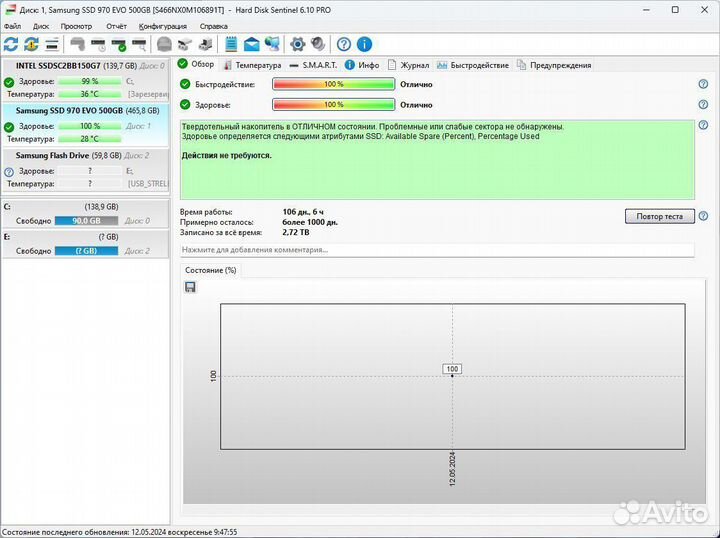The image size is (720, 538).
Task: Select Samsung Flash Drive in disk list
Action: coord(86,170)
